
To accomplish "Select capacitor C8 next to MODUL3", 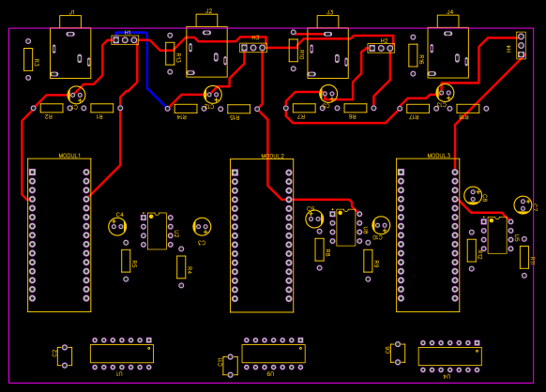I will (x=473, y=195).
